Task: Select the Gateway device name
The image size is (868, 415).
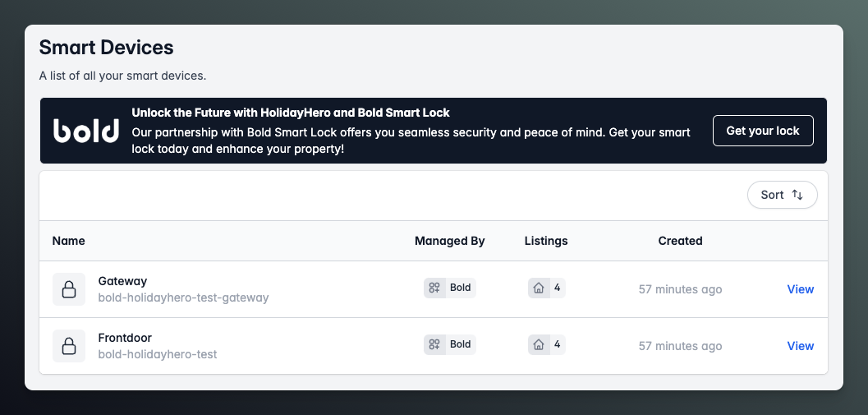Action: (122, 281)
